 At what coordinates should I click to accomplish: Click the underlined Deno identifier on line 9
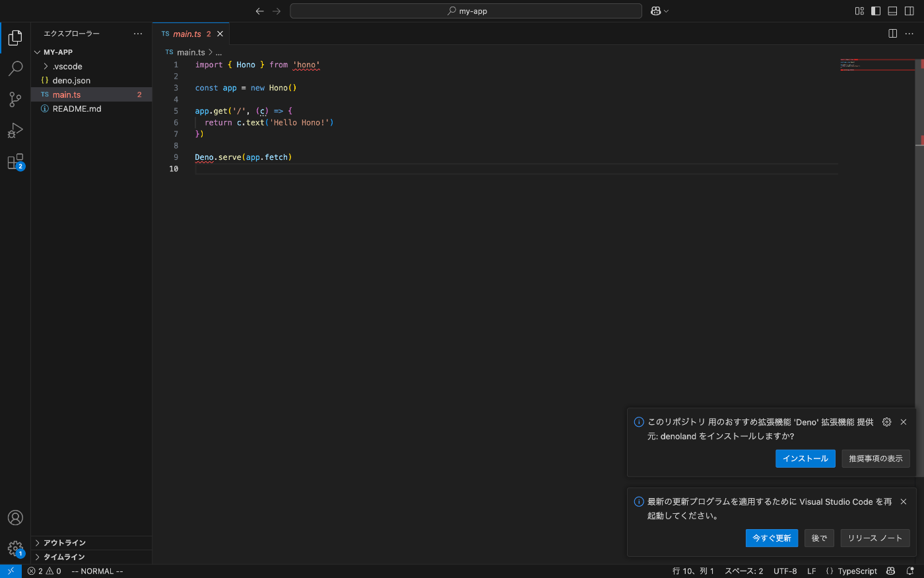205,157
